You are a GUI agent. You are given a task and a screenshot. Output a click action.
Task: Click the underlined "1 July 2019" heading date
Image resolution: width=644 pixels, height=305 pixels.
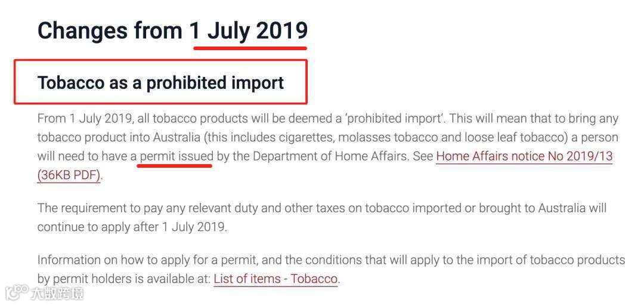pos(249,31)
